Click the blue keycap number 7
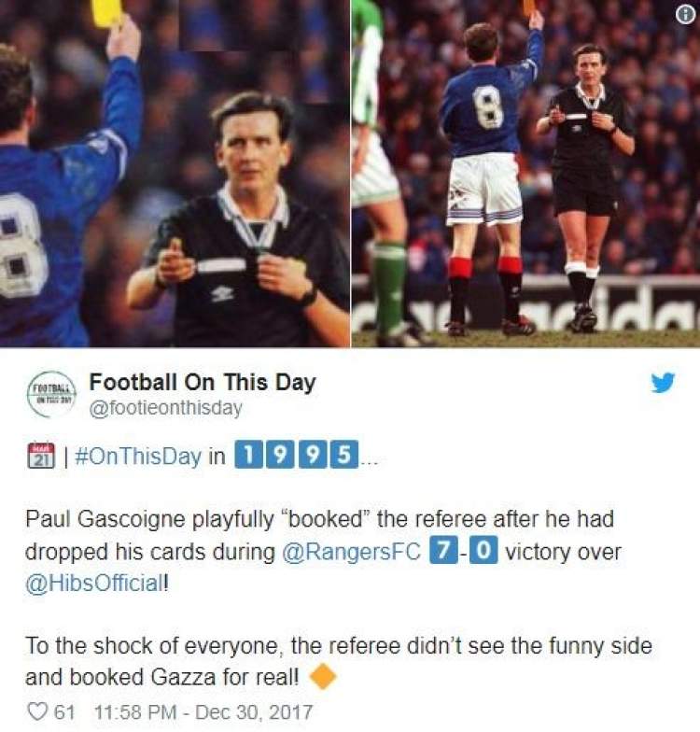Viewport: 700px width, 732px height. click(442, 550)
